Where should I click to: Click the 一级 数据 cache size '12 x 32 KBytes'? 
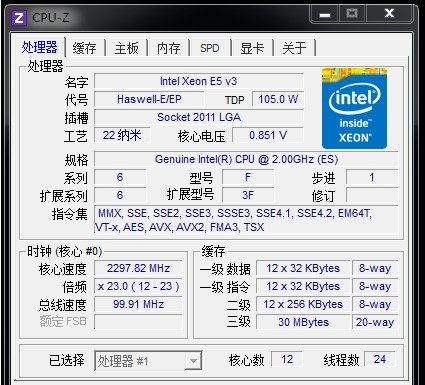303,268
